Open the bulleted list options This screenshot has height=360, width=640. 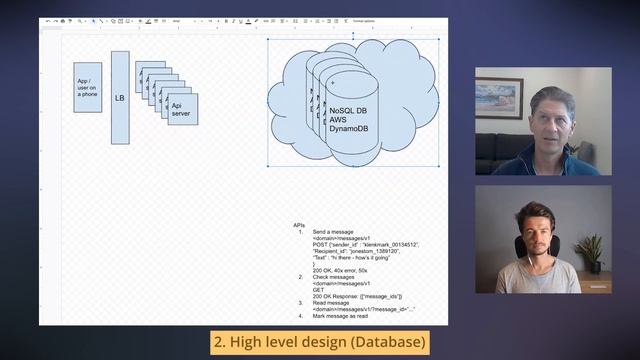click(318, 21)
